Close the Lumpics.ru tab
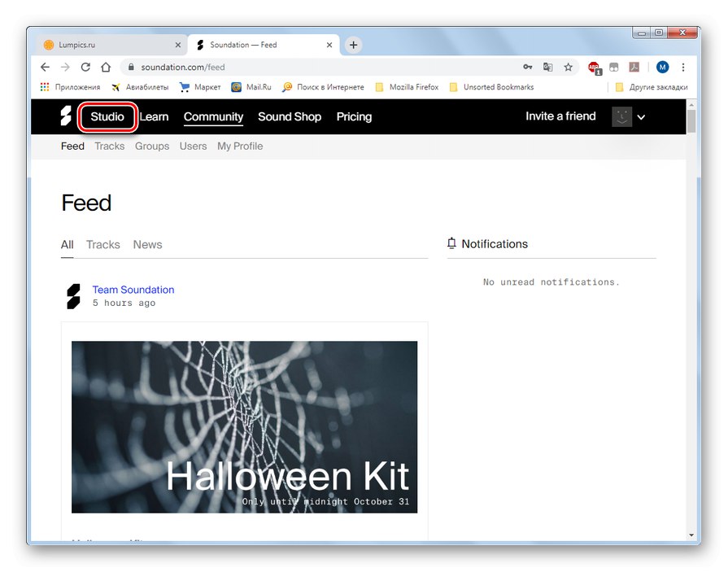The width and height of the screenshot is (728, 572). 178,45
